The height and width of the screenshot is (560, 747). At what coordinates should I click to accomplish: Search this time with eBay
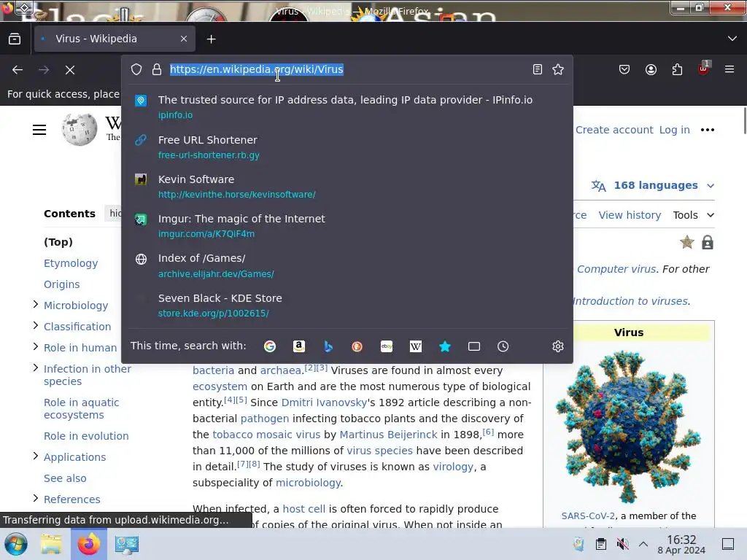click(387, 346)
